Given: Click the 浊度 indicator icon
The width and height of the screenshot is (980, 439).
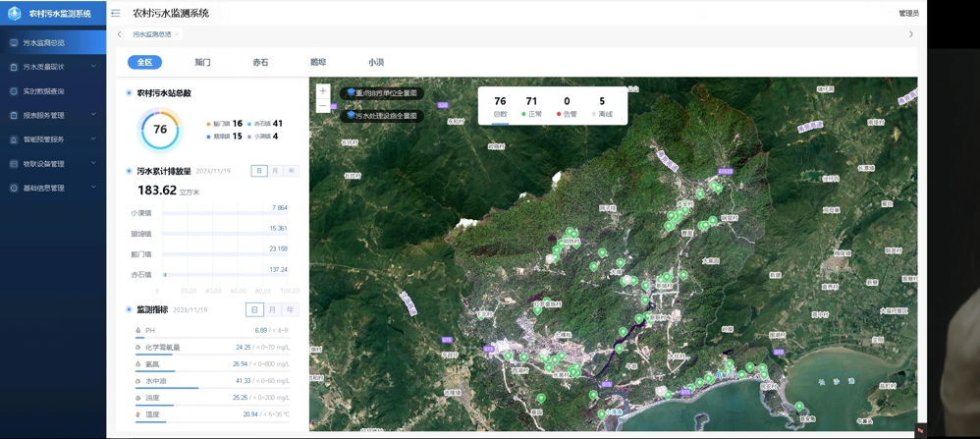Looking at the screenshot, I should point(138,398).
